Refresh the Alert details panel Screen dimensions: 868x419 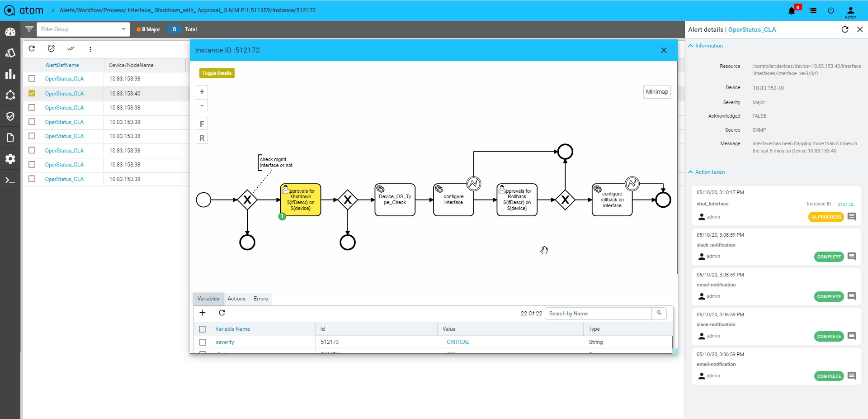pos(845,29)
